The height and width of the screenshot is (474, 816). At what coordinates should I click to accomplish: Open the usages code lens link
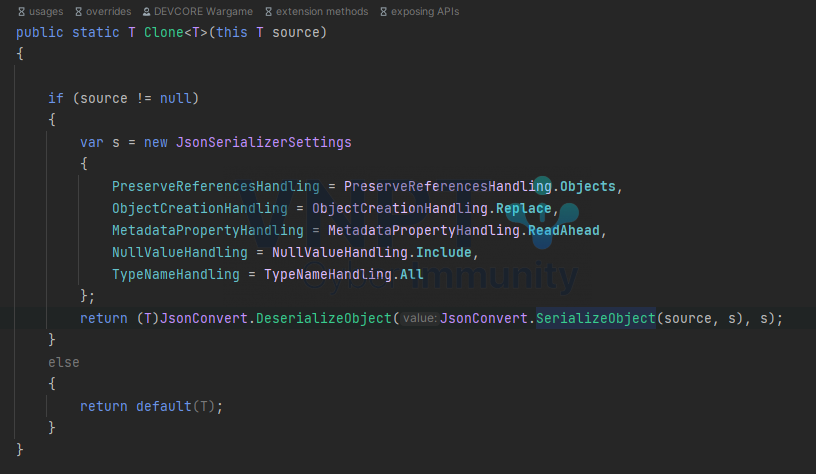tap(46, 12)
